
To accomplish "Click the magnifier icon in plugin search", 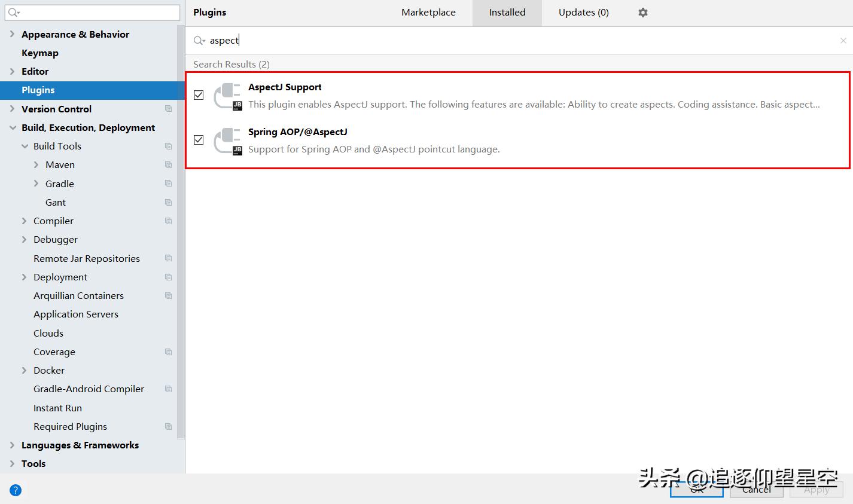I will [199, 41].
